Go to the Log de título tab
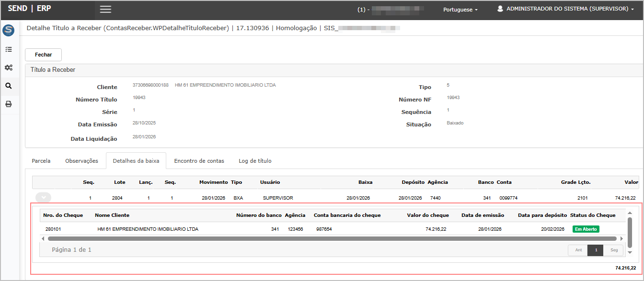The width and height of the screenshot is (644, 281). tap(255, 161)
